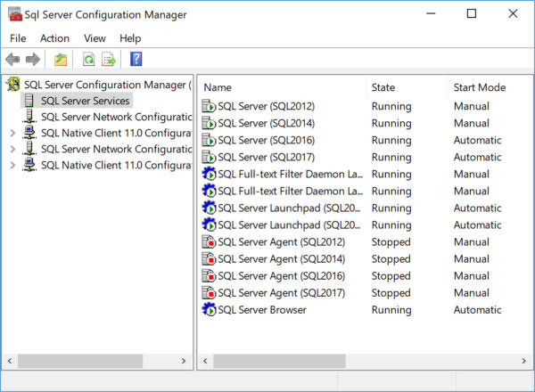
Task: Click the SQL Server Agent (SQL2017) stopped icon
Action: tap(209, 293)
